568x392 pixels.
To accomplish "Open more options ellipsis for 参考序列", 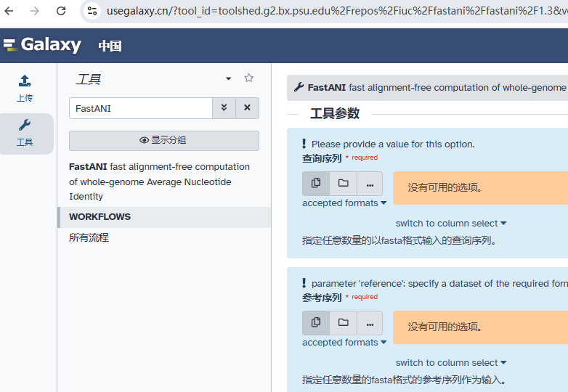I will [x=370, y=323].
